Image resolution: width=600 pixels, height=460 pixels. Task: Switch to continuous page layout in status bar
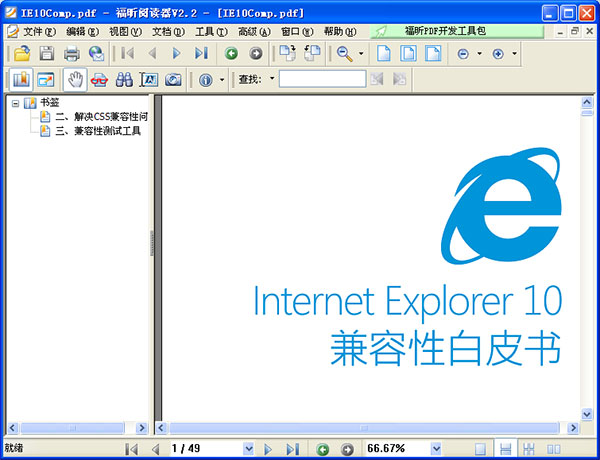[505, 449]
